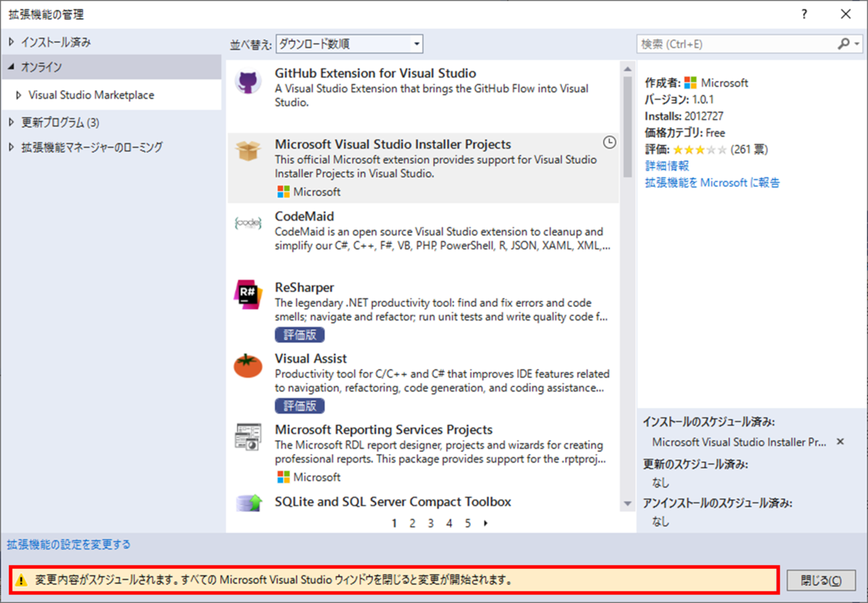The height and width of the screenshot is (603, 868).
Task: Click the Visual Assist tomato icon
Action: point(248,366)
